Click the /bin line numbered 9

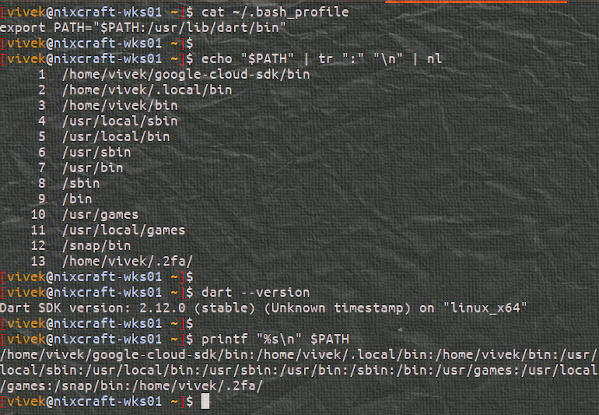coord(77,199)
